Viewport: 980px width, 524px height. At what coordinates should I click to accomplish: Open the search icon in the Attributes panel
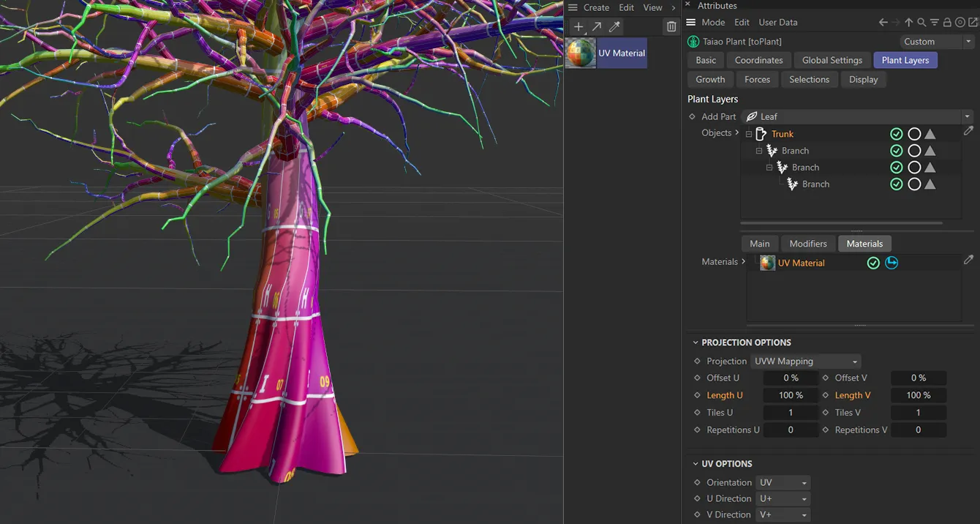point(921,22)
